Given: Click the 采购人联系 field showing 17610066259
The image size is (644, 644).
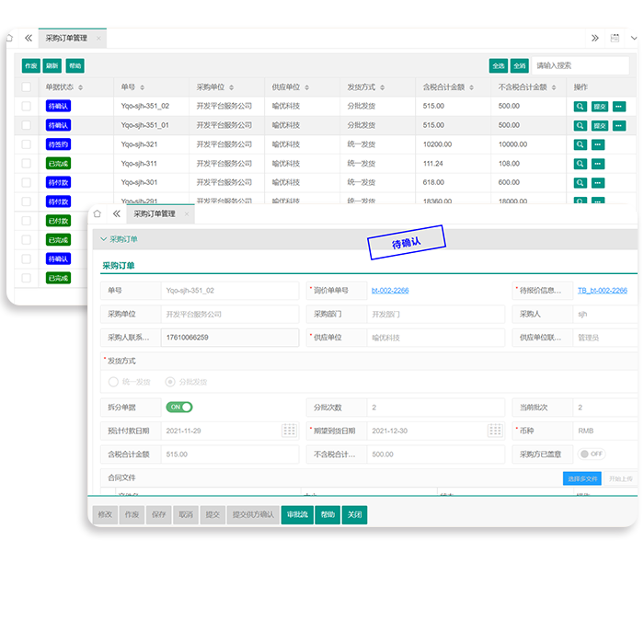Looking at the screenshot, I should click(230, 338).
